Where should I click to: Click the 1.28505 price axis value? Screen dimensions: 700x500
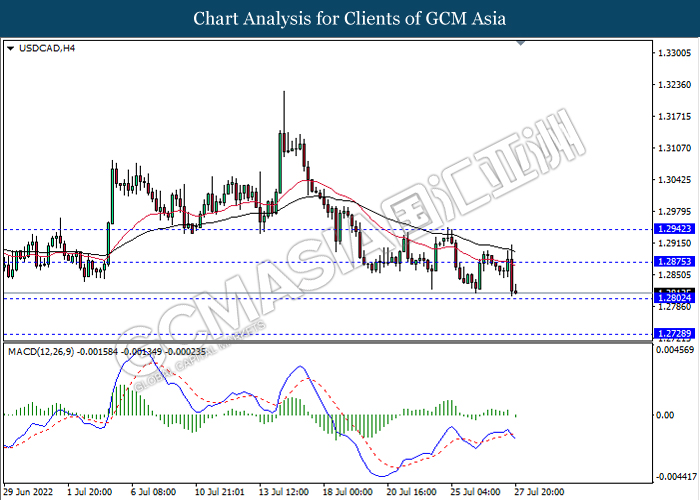click(675, 275)
